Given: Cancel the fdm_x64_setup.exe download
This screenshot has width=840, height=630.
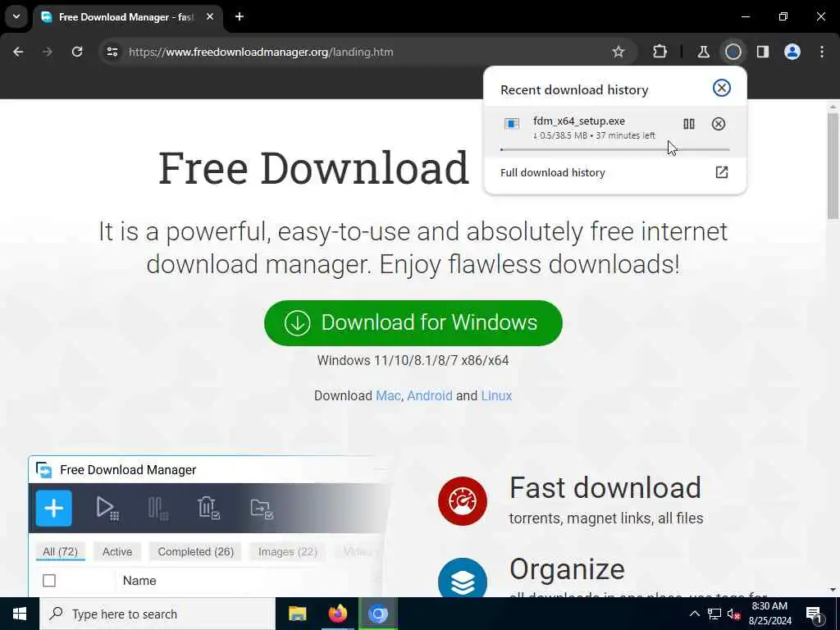Looking at the screenshot, I should click(719, 125).
